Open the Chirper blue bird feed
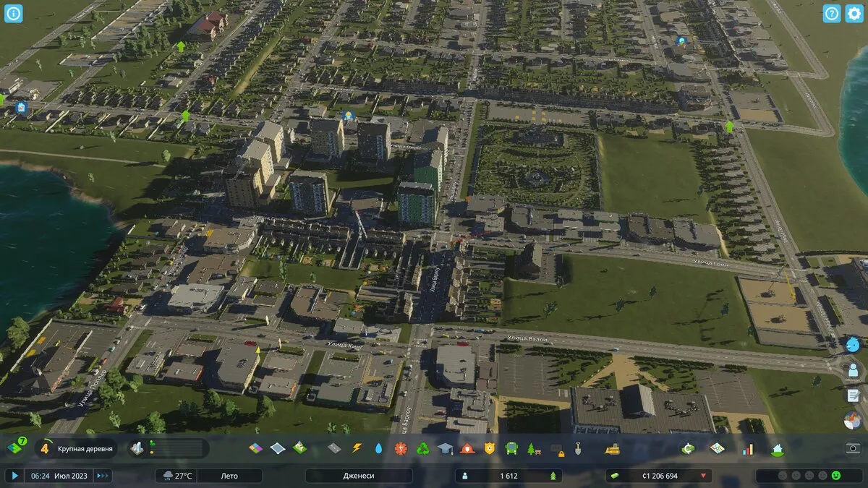This screenshot has height=488, width=868. [854, 344]
